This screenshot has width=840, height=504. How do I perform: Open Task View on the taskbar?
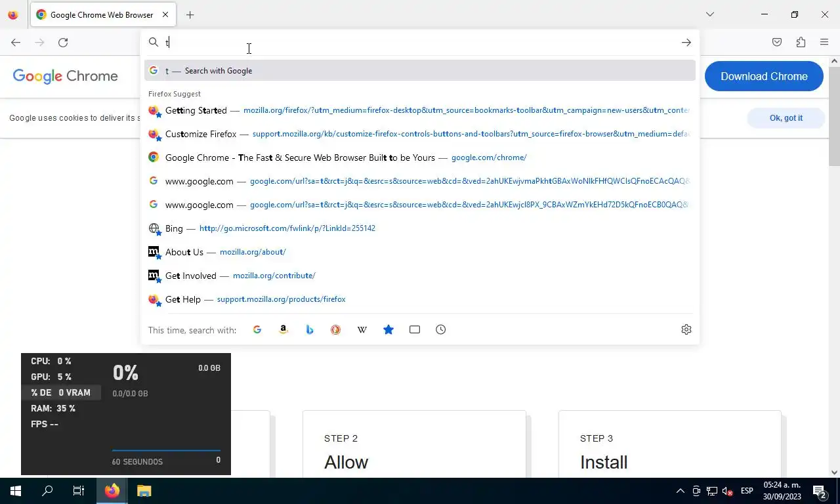79,491
